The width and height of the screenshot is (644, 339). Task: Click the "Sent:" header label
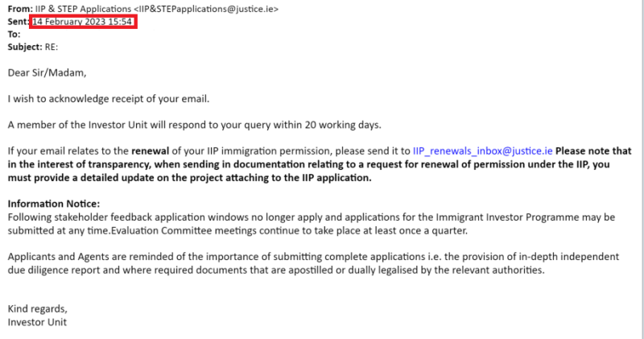19,22
